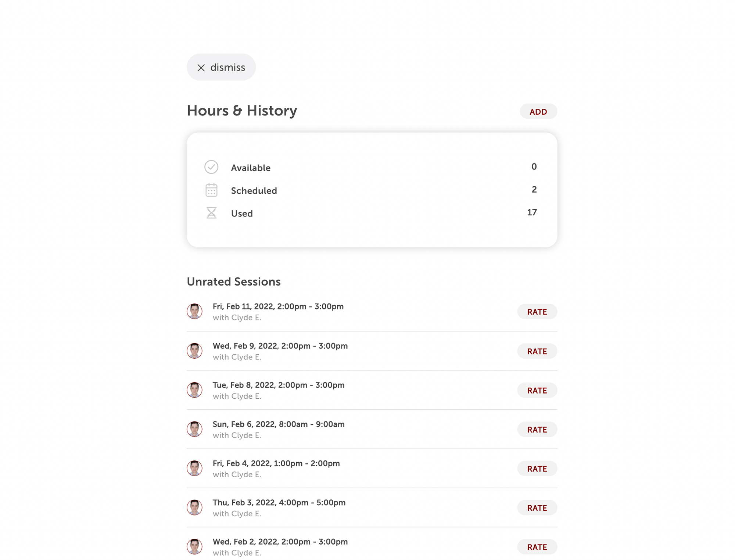Image resolution: width=735 pixels, height=560 pixels.
Task: Rate the Thu, Feb 3 session
Action: tap(537, 508)
